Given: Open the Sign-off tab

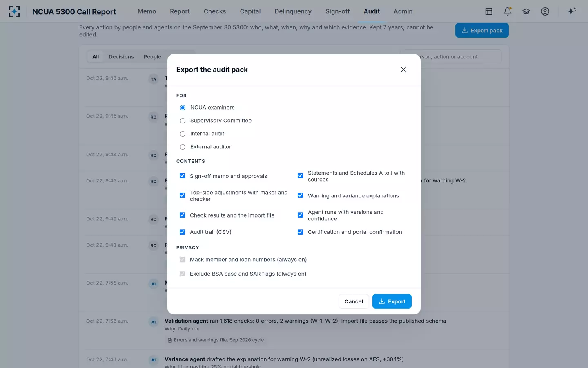Looking at the screenshot, I should coord(337,11).
